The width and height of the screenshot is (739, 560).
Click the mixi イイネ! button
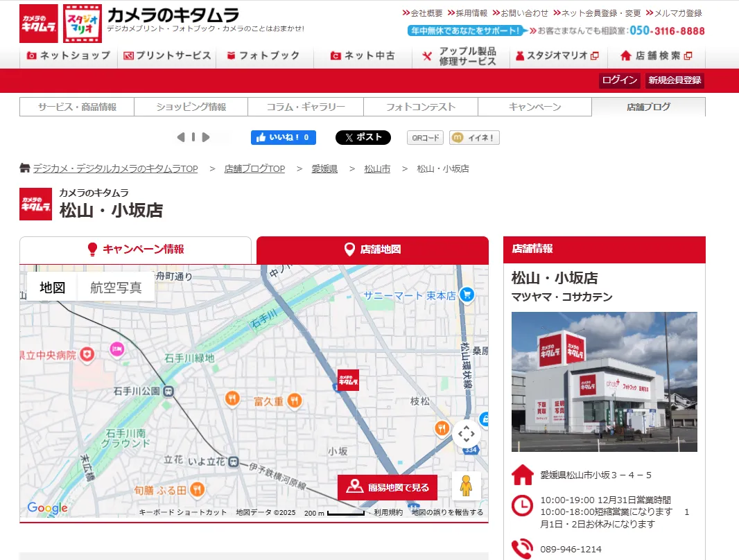pyautogui.click(x=474, y=137)
